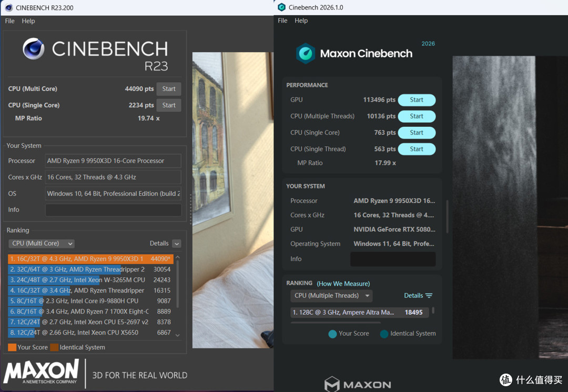The height and width of the screenshot is (392, 568).
Task: Select the Ryzen 9 9950X3D ranking row
Action: (x=90, y=259)
